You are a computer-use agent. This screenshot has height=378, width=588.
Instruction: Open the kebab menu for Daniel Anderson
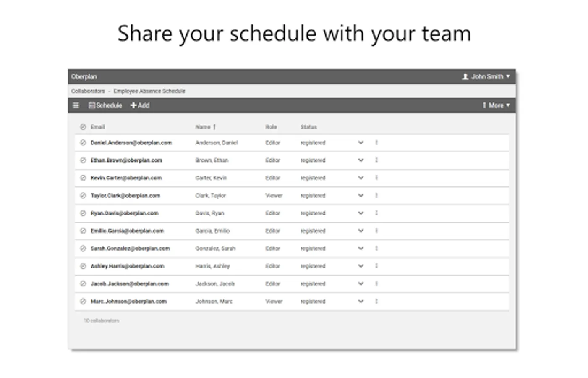(376, 143)
